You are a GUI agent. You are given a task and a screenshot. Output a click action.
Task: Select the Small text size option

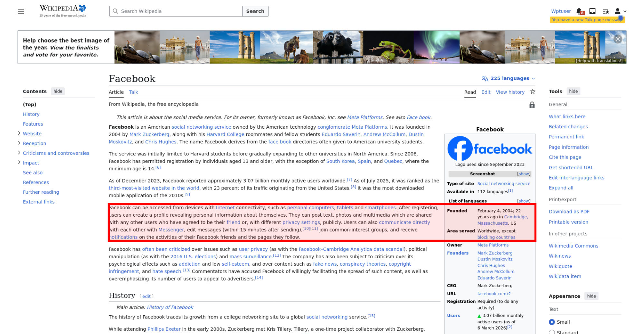tap(552, 322)
